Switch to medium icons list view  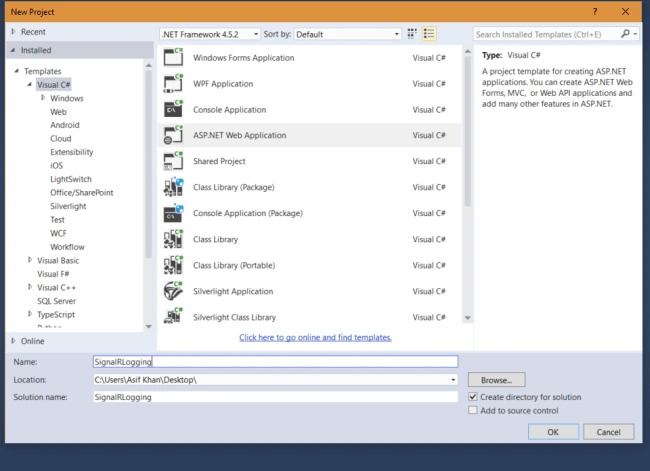tap(429, 34)
